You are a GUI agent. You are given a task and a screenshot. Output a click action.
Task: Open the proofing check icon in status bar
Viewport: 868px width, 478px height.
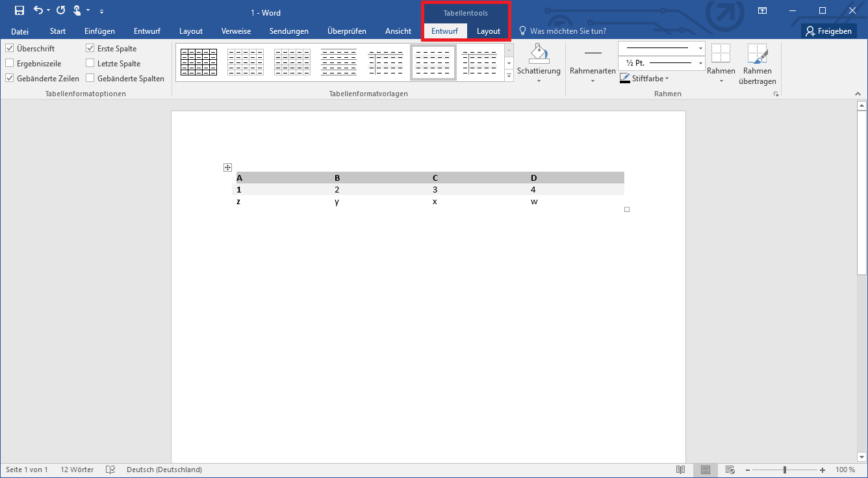click(x=110, y=470)
